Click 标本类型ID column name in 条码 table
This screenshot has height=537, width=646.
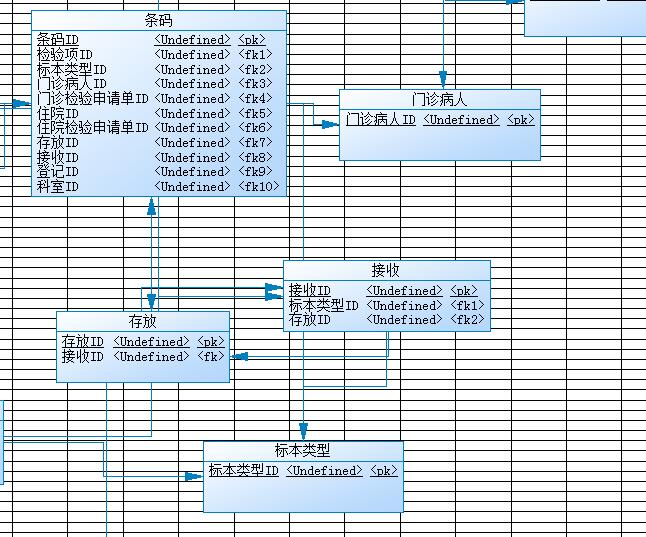pos(71,69)
